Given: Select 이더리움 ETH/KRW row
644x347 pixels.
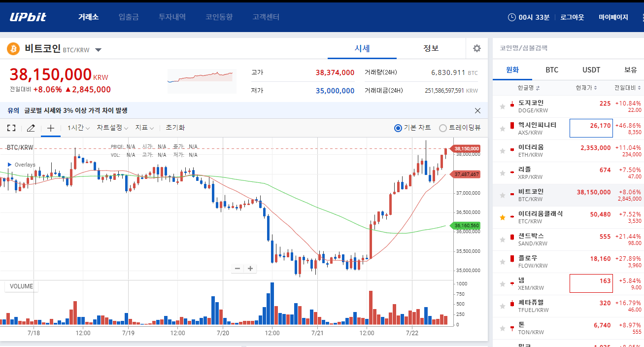Looking at the screenshot, I should 568,151.
